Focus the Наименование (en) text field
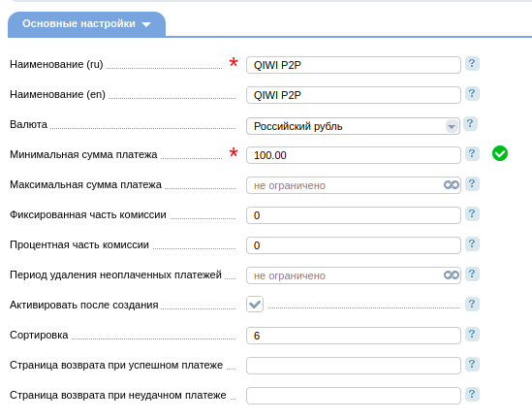Screen dimensions: 532x420 pyautogui.click(x=354, y=95)
